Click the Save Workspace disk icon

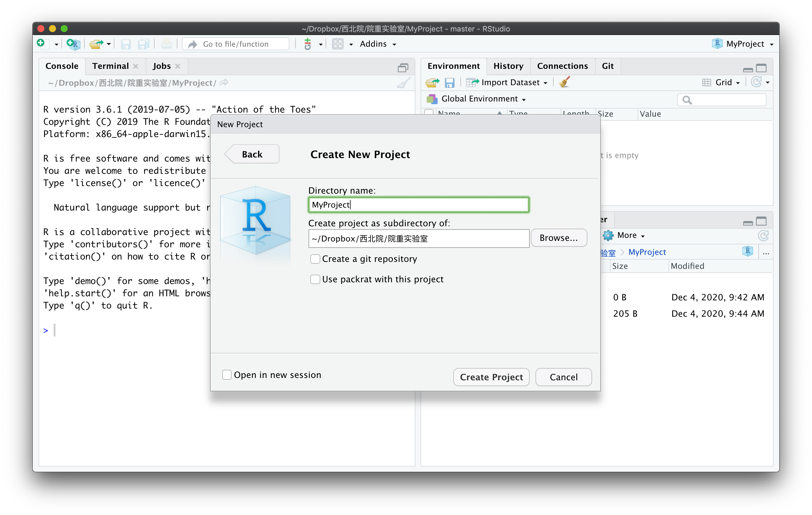coord(449,83)
